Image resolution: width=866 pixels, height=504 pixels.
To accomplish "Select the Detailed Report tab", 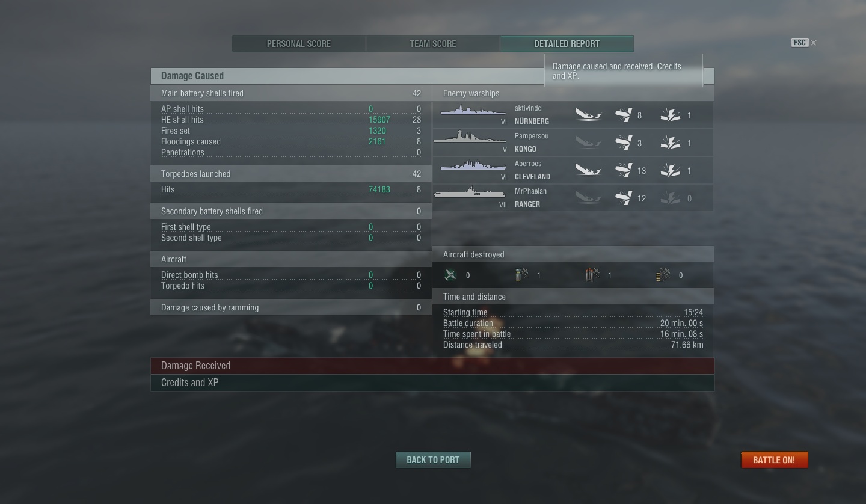I will pyautogui.click(x=567, y=43).
